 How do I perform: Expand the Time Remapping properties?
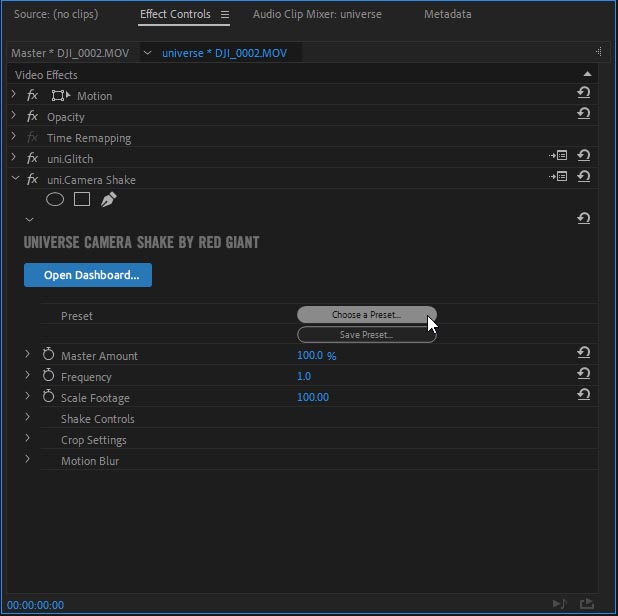tap(14, 136)
